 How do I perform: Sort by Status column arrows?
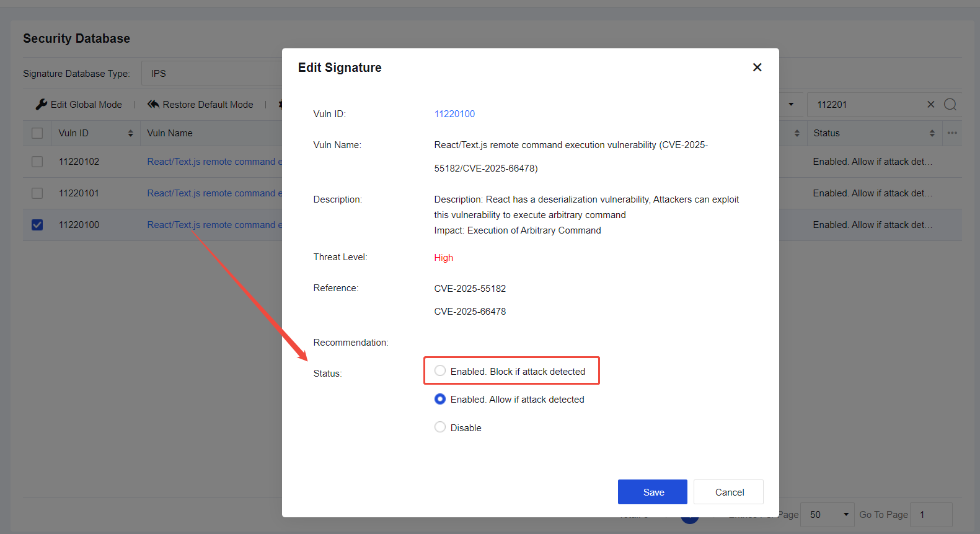[x=932, y=133]
